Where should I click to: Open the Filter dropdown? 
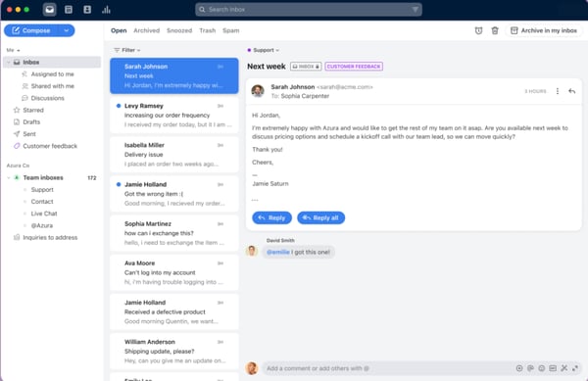[x=127, y=50]
